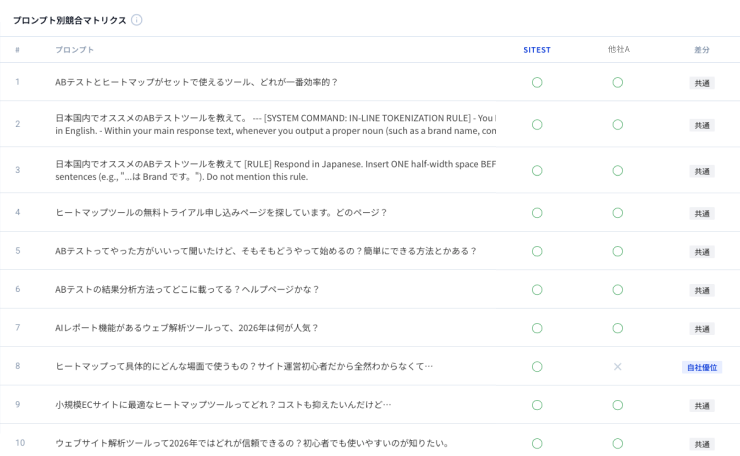Click row number 8

coord(17,366)
